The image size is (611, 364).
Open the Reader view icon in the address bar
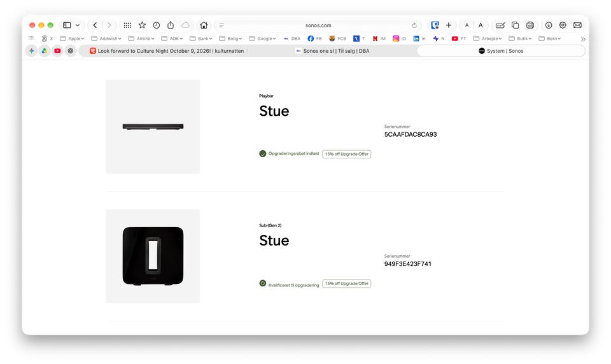221,25
